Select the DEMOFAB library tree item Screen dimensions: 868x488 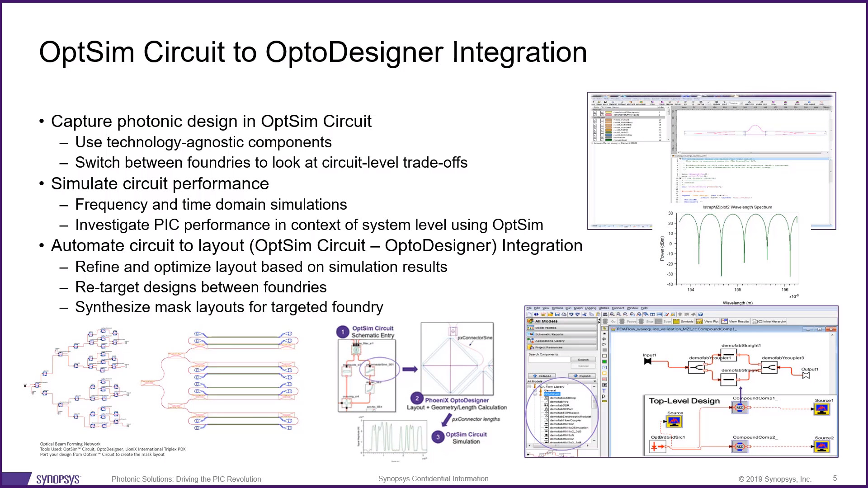tap(552, 394)
